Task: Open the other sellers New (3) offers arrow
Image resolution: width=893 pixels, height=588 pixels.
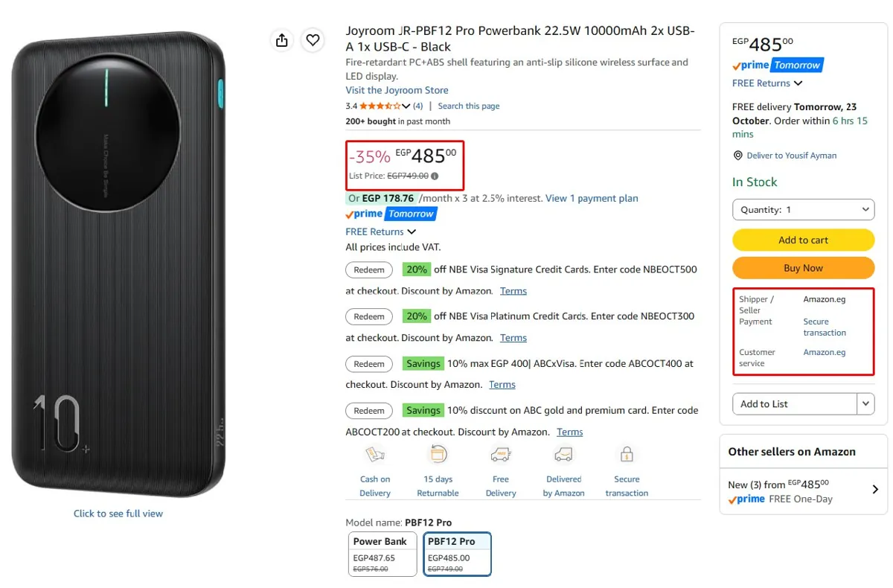Action: point(875,490)
